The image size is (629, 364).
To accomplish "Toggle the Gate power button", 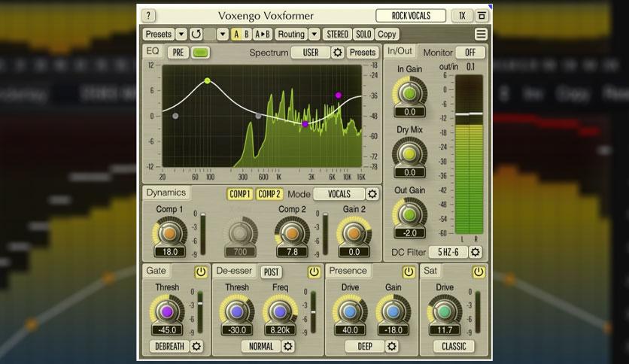I will 201,272.
